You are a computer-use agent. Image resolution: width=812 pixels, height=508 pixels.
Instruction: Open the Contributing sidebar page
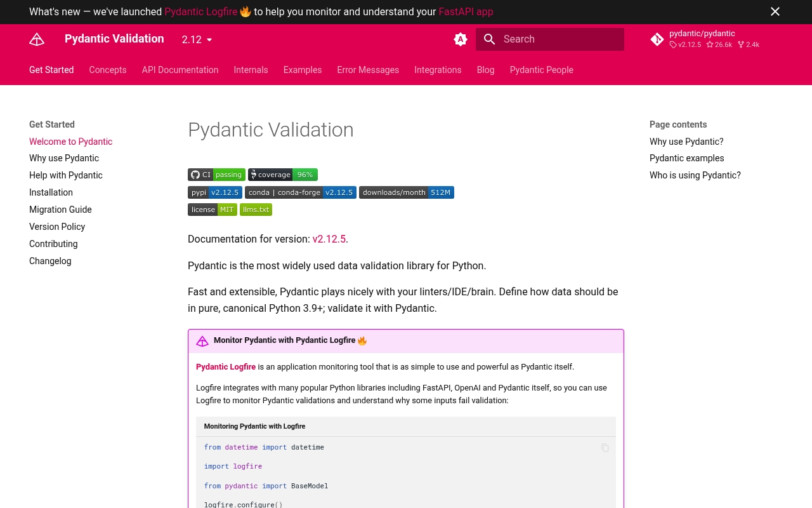pyautogui.click(x=53, y=244)
